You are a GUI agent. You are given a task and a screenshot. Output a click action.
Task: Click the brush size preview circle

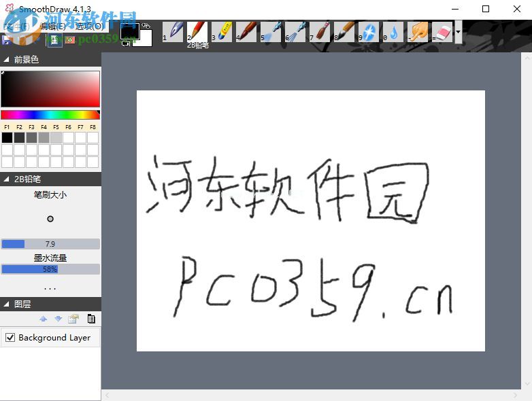(x=50, y=219)
